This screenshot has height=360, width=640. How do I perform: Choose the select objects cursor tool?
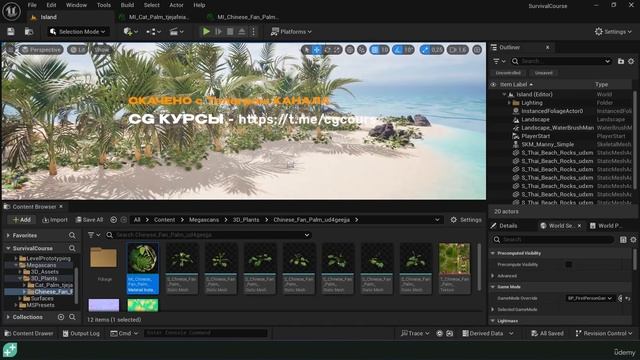point(306,50)
